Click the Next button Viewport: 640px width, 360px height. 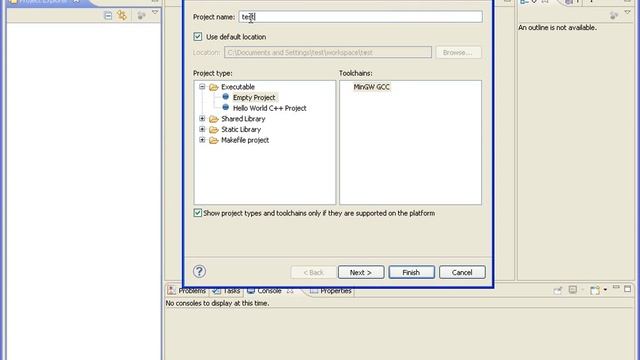click(361, 272)
